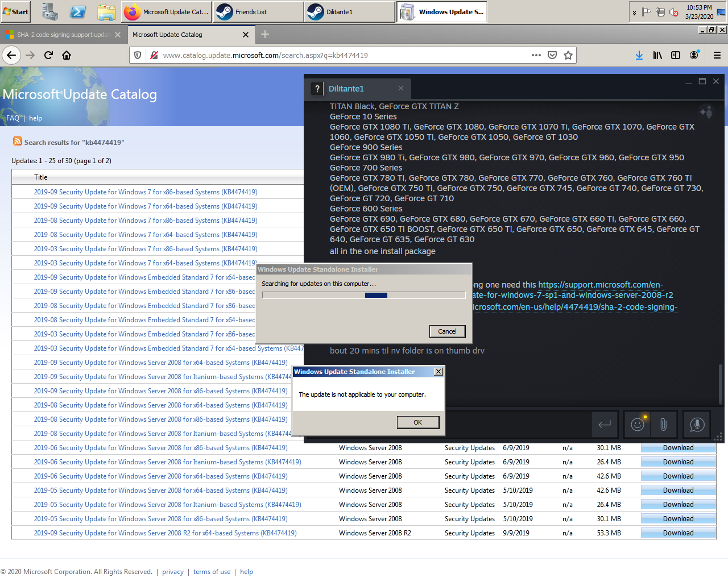The width and height of the screenshot is (728, 582).
Task: Show site security info for the insecure connection
Action: point(154,55)
